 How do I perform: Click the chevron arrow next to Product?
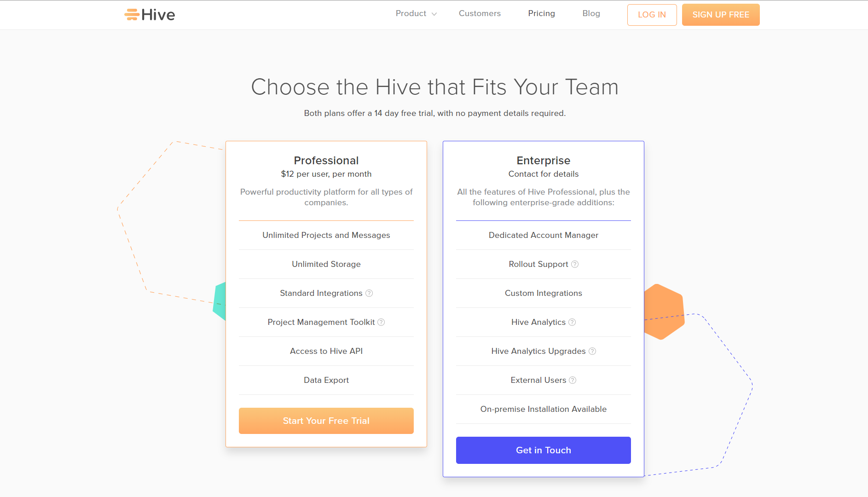[434, 14]
